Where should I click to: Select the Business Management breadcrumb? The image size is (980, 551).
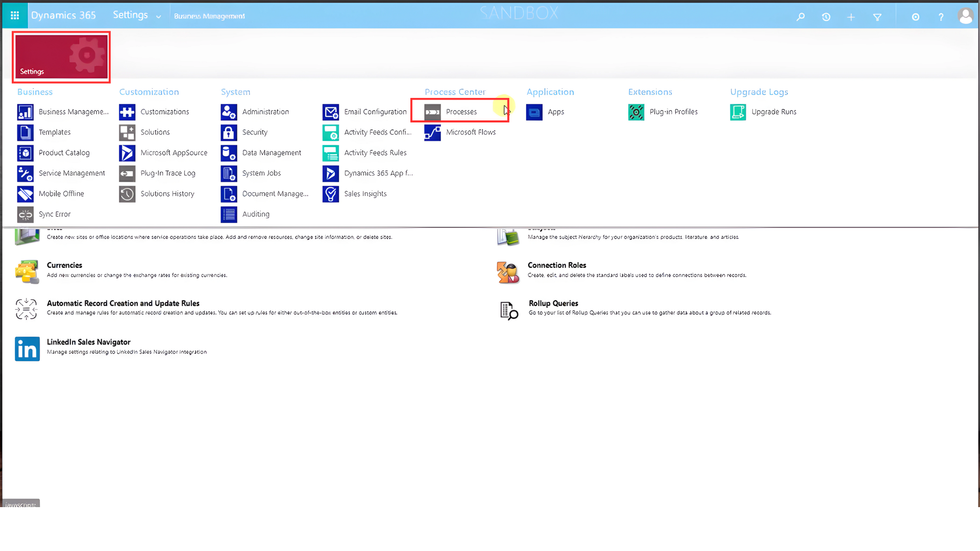coord(209,16)
